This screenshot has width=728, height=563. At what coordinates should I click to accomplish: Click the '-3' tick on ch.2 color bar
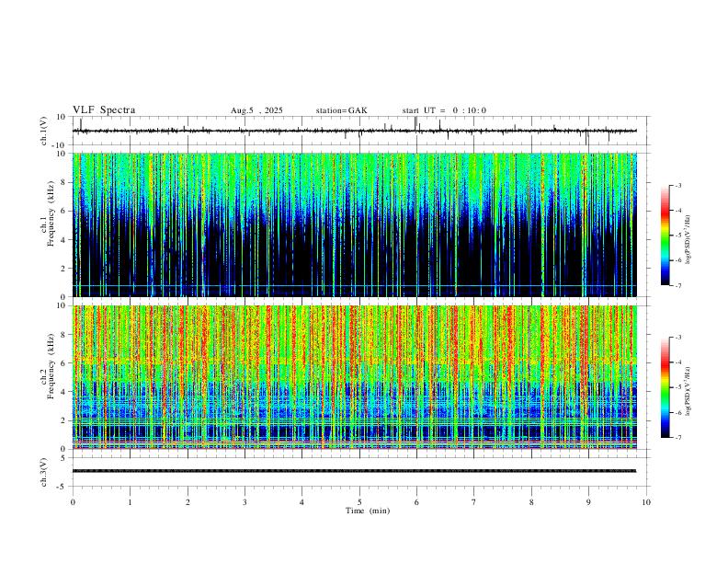[678, 338]
